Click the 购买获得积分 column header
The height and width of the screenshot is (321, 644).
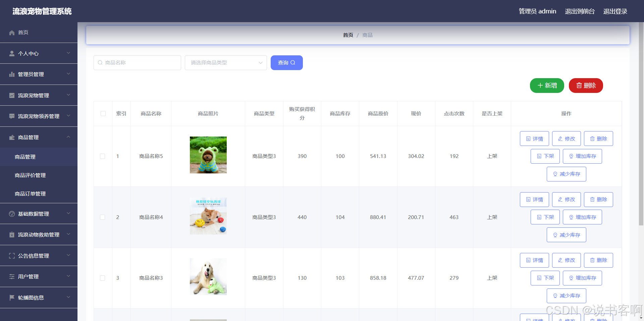[302, 114]
